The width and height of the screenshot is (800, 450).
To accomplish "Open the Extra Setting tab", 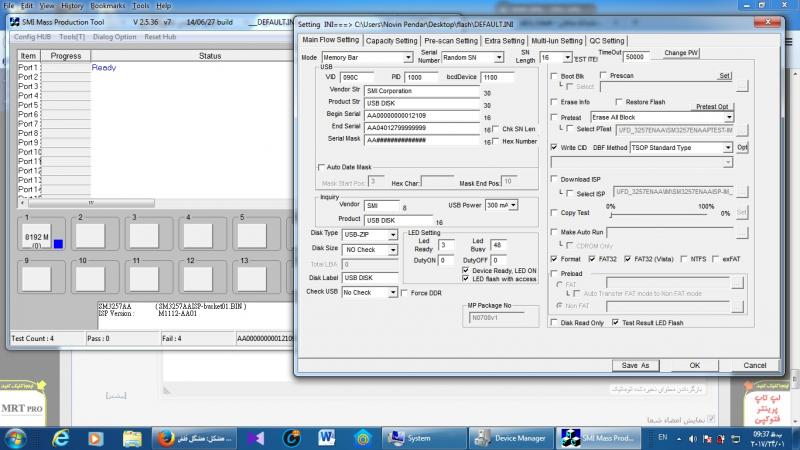I will coord(504,41).
